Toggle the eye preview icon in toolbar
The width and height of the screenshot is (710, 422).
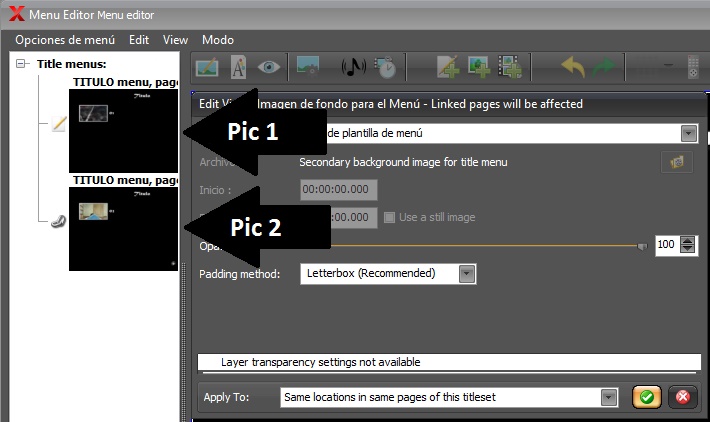(x=269, y=67)
